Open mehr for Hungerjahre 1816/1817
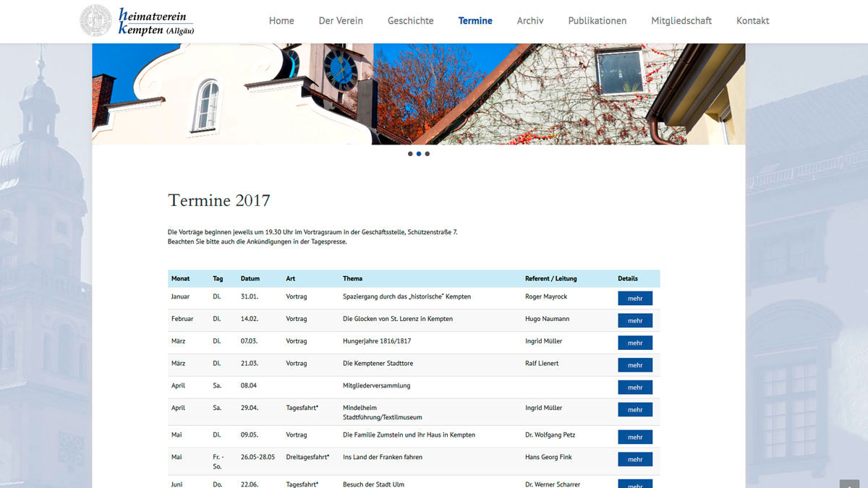868x488 pixels. point(635,343)
